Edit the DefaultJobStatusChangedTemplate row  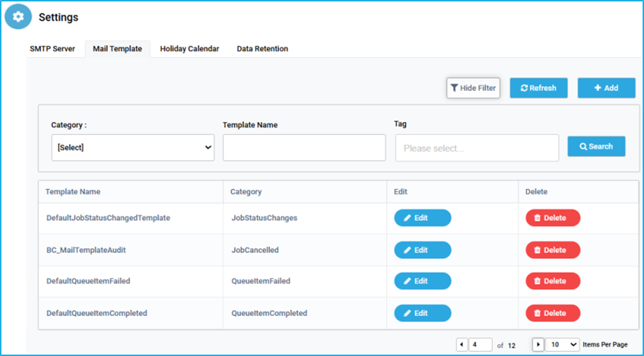click(423, 218)
